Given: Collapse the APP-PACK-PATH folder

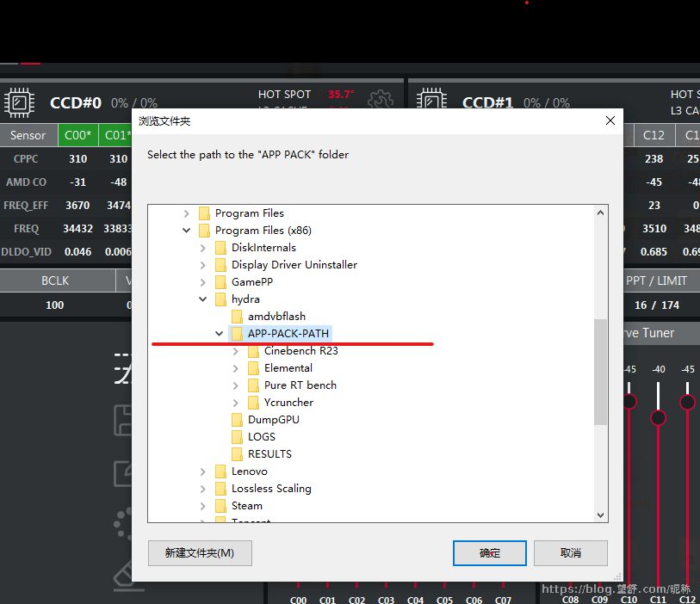Looking at the screenshot, I should pyautogui.click(x=220, y=334).
